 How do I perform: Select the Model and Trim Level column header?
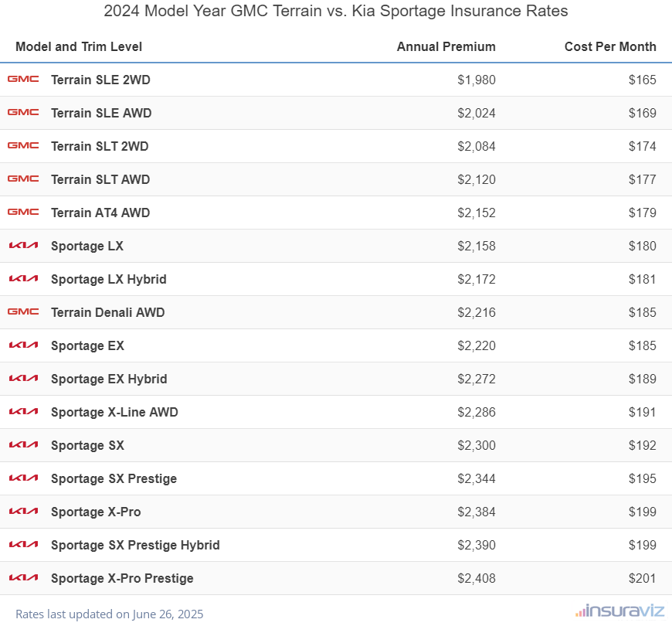(79, 46)
